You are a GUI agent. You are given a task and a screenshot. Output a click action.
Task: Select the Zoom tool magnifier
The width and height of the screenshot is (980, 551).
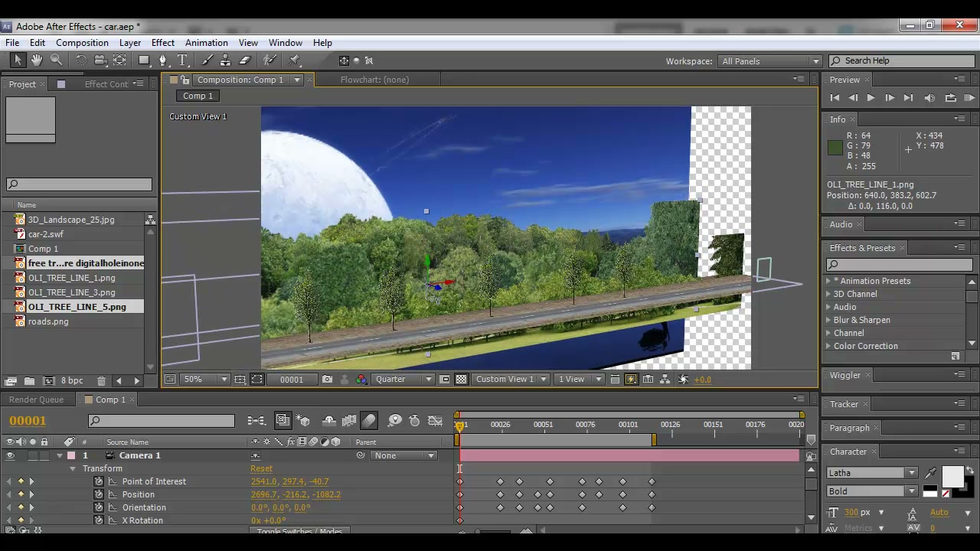tap(57, 60)
